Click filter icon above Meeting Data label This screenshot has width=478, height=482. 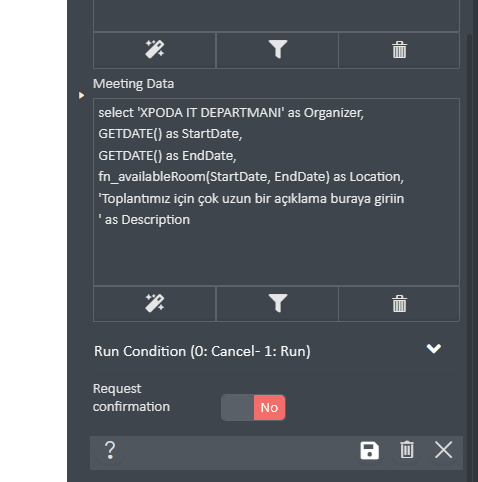pyautogui.click(x=277, y=50)
